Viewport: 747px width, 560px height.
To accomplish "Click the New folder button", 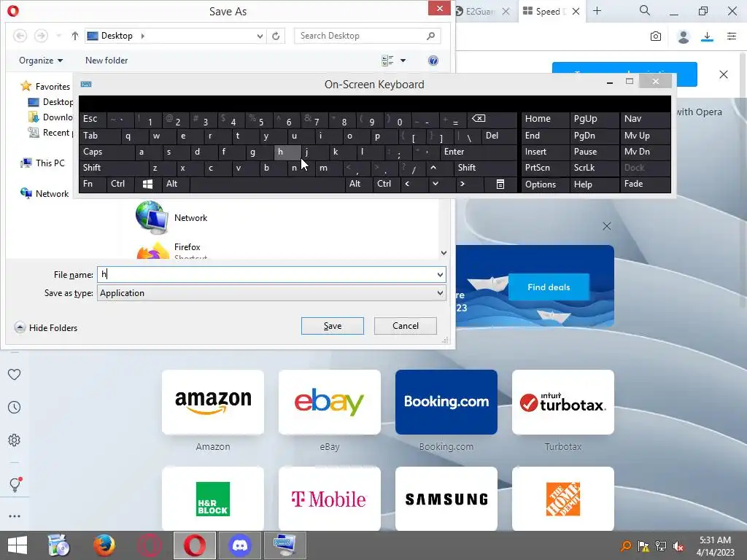I will click(107, 61).
